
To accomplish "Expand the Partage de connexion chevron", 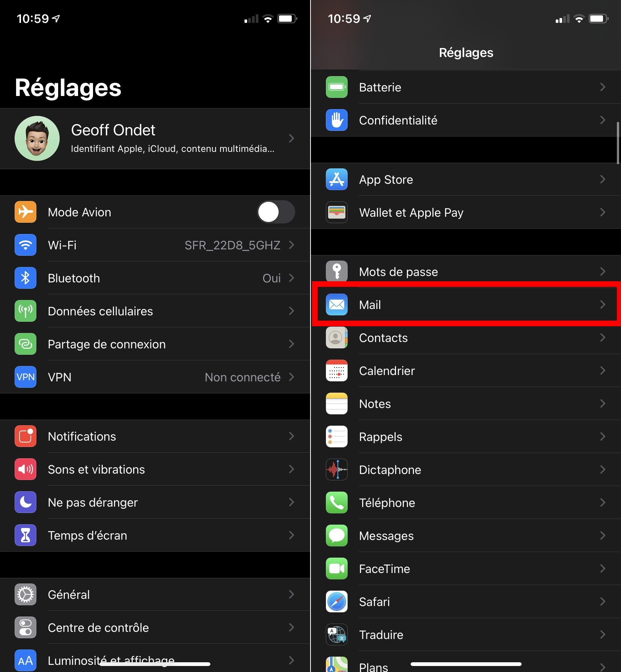I will tap(291, 344).
